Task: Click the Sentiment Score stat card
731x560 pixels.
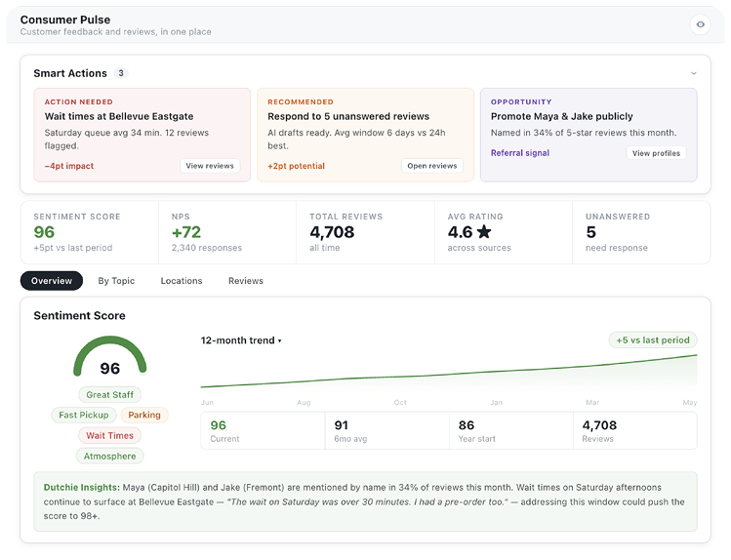Action: tap(90, 232)
